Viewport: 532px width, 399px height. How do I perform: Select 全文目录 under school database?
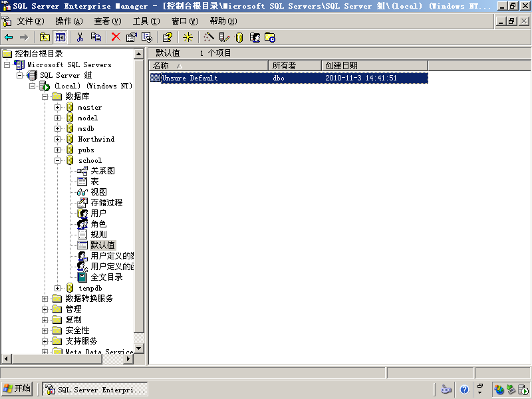(106, 277)
